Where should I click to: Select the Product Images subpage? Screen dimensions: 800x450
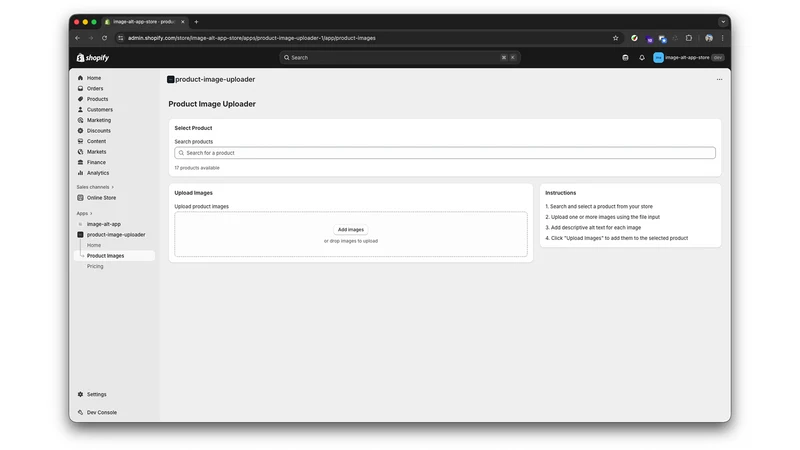click(105, 256)
